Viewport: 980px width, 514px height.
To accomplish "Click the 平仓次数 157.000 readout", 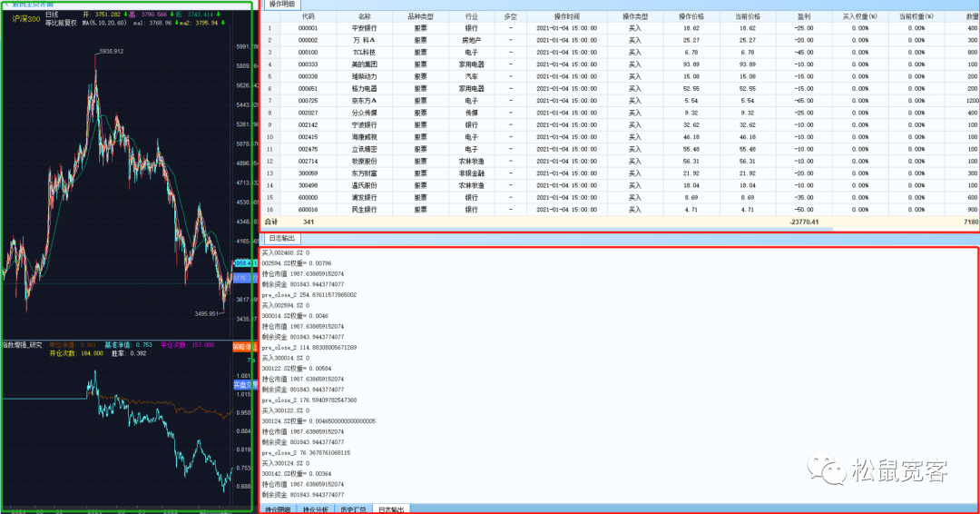I will [x=187, y=345].
